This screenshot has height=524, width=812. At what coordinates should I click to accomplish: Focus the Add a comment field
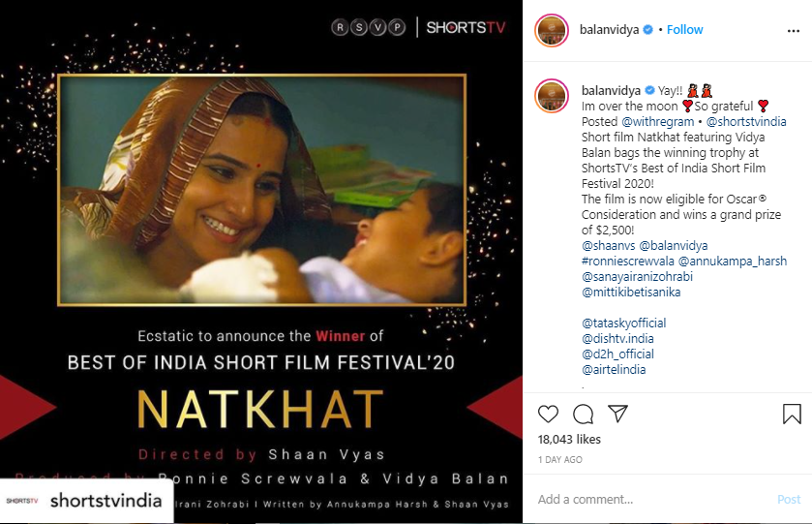pos(650,499)
